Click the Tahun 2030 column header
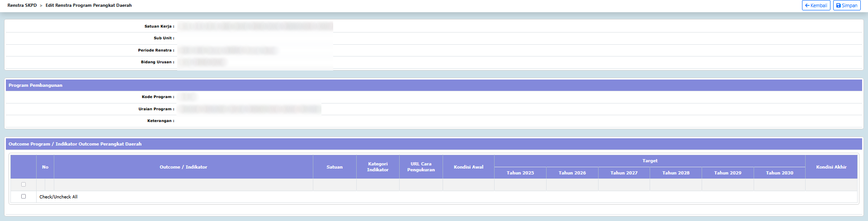The width and height of the screenshot is (868, 221). click(x=779, y=173)
